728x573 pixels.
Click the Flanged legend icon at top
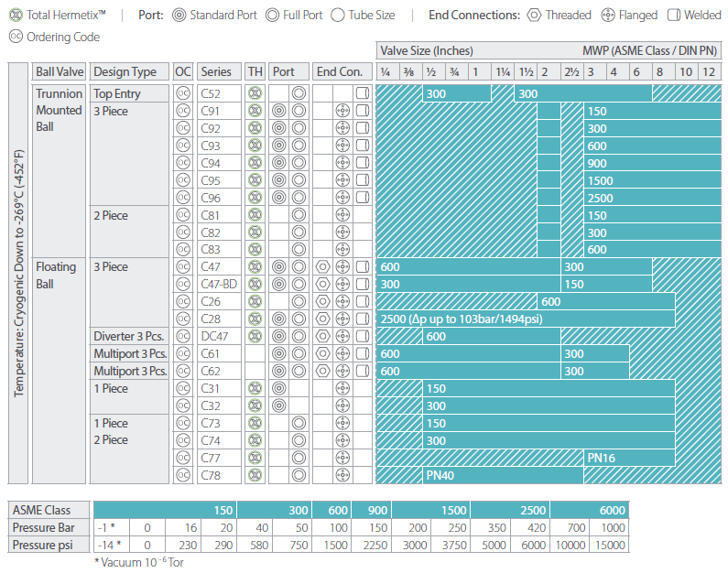pos(609,16)
